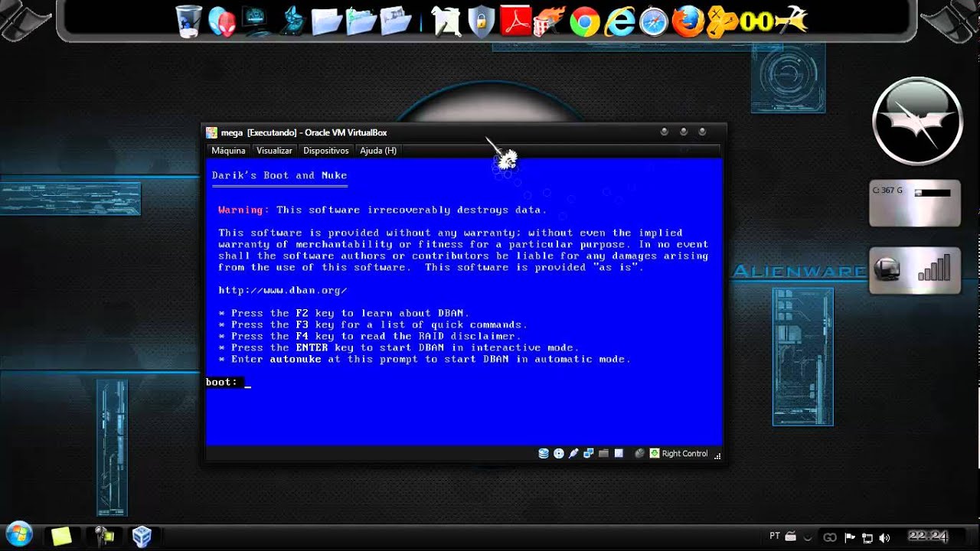This screenshot has width=980, height=551.
Task: Click the shared folders status icon
Action: pyautogui.click(x=603, y=453)
